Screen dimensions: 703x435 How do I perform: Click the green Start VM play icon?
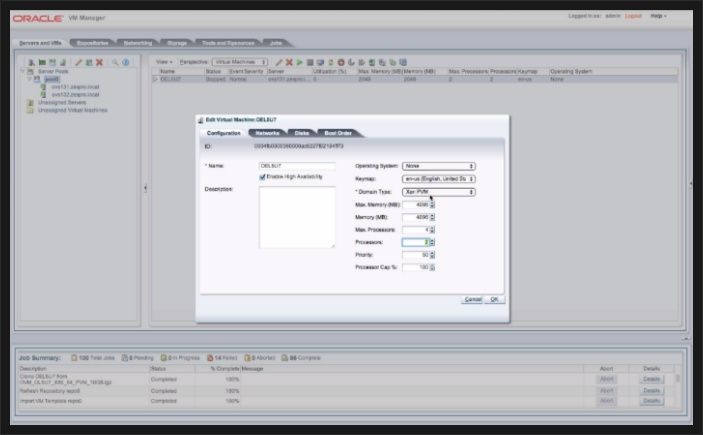299,62
